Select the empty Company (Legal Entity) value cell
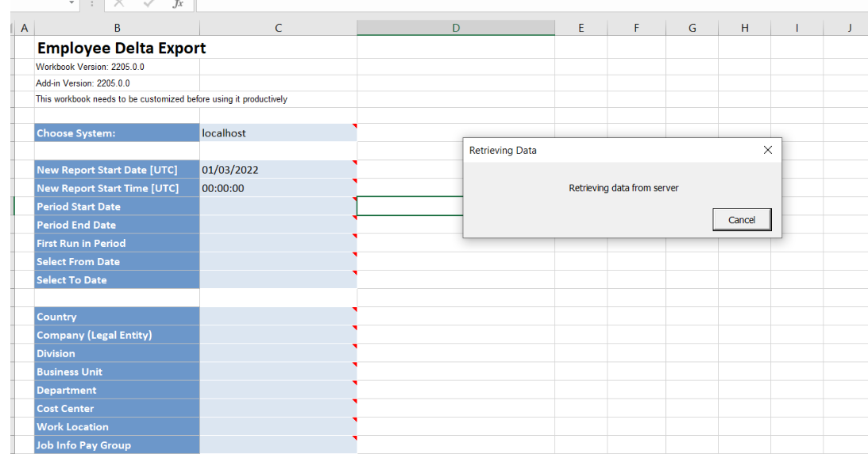The image size is (868, 458). click(x=279, y=335)
